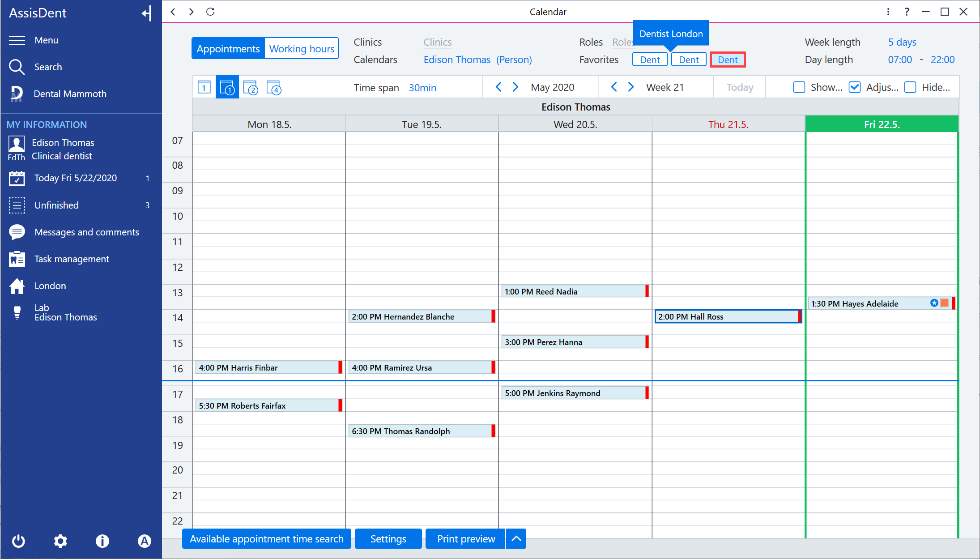Image resolution: width=980 pixels, height=559 pixels.
Task: Open 4:00 PM Harris Finbar appointment
Action: [x=269, y=367]
